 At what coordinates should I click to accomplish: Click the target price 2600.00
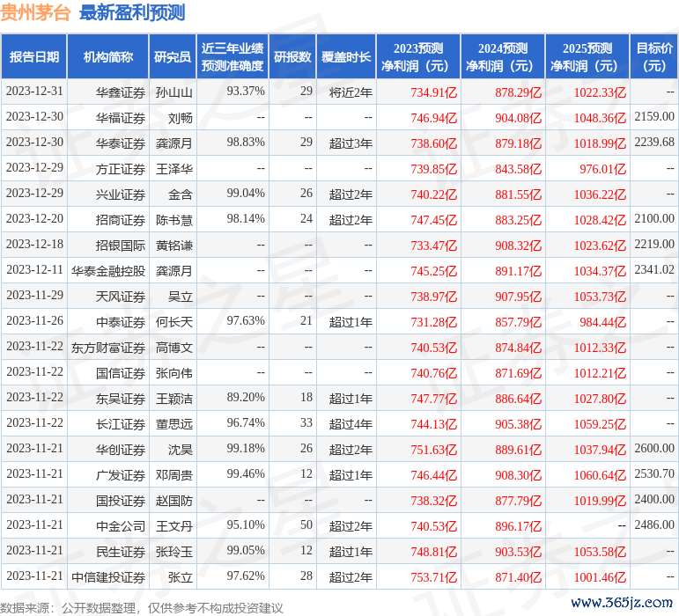(654, 448)
